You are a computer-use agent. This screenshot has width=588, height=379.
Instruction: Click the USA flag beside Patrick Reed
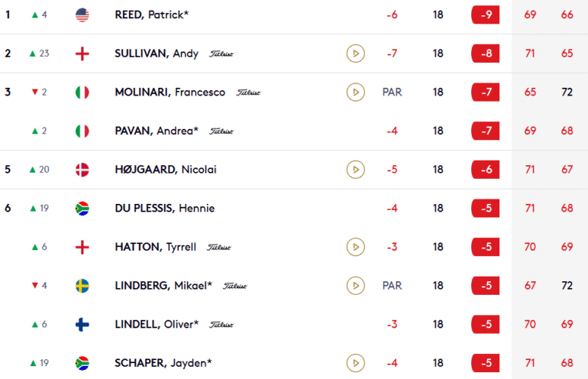82,15
